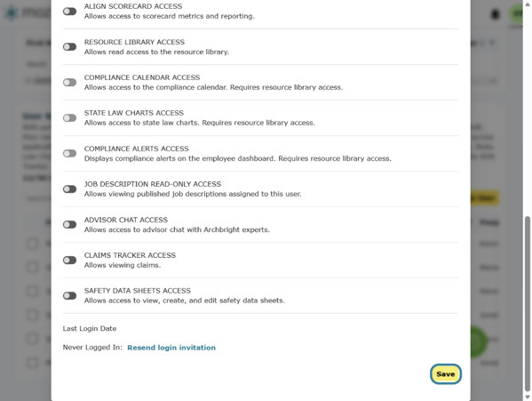The height and width of the screenshot is (401, 532).
Task: Click the blurred logo icon top-left
Action: tap(12, 13)
